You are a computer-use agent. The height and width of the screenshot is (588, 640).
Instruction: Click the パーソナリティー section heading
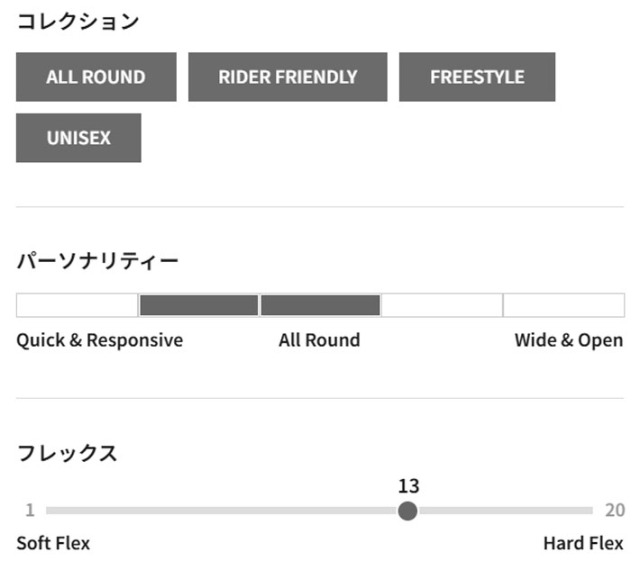pos(98,261)
